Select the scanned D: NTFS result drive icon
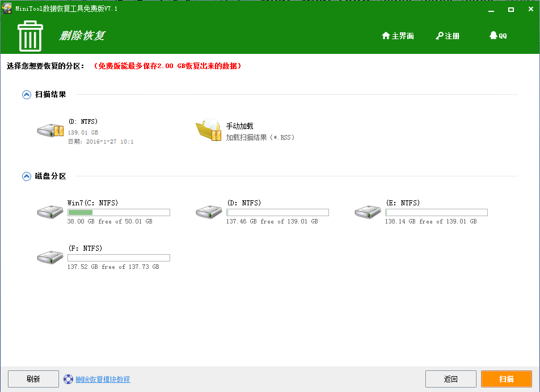 (x=50, y=130)
